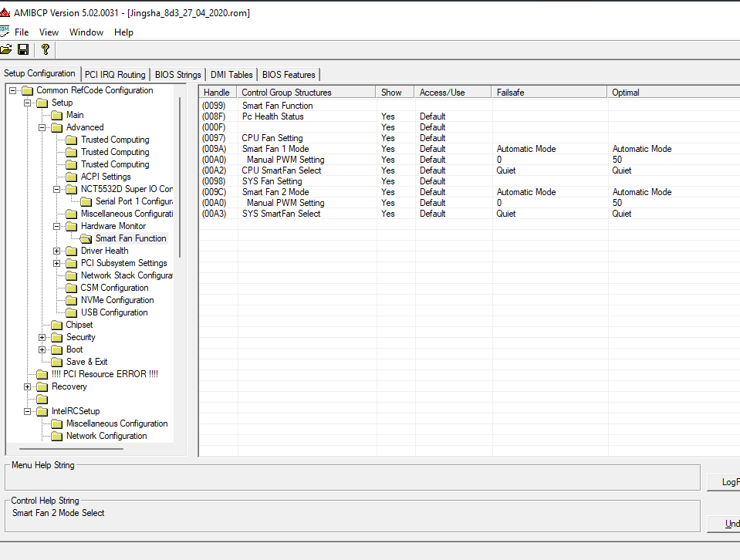This screenshot has height=560, width=740.
Task: Click the folder icon beside ACPI Settings
Action: 71,177
